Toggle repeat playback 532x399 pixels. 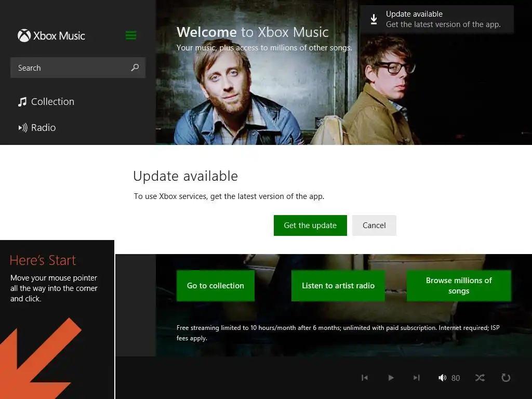(506, 378)
